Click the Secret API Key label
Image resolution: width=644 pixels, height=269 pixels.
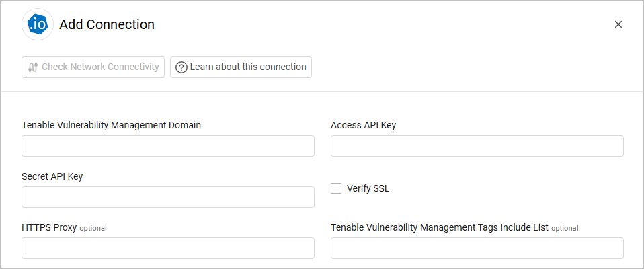52,176
